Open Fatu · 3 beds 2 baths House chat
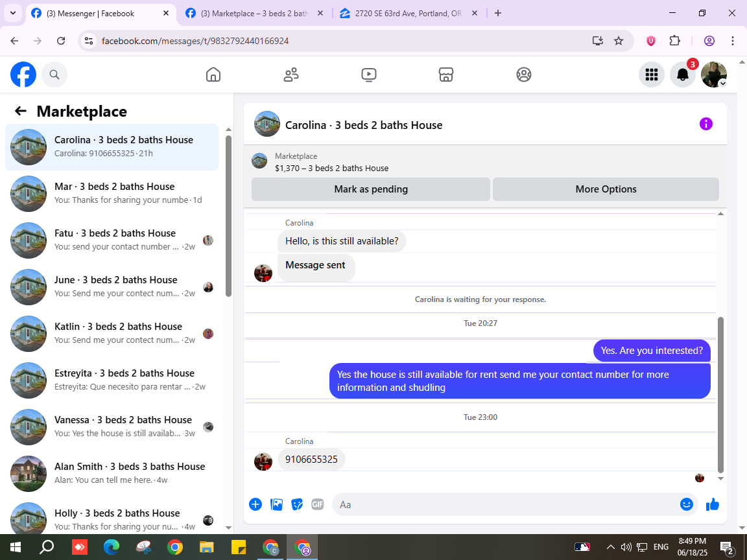Viewport: 747px width, 560px height. 112,240
